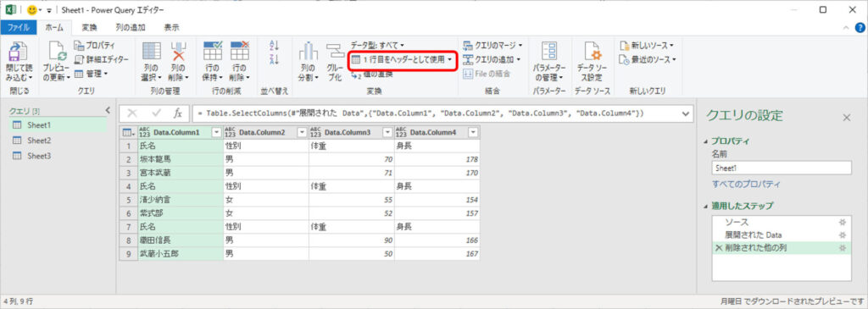Viewport: 868px width, 309px height.
Task: Click the Remove Rows icon (行の削除)
Action: point(240,52)
